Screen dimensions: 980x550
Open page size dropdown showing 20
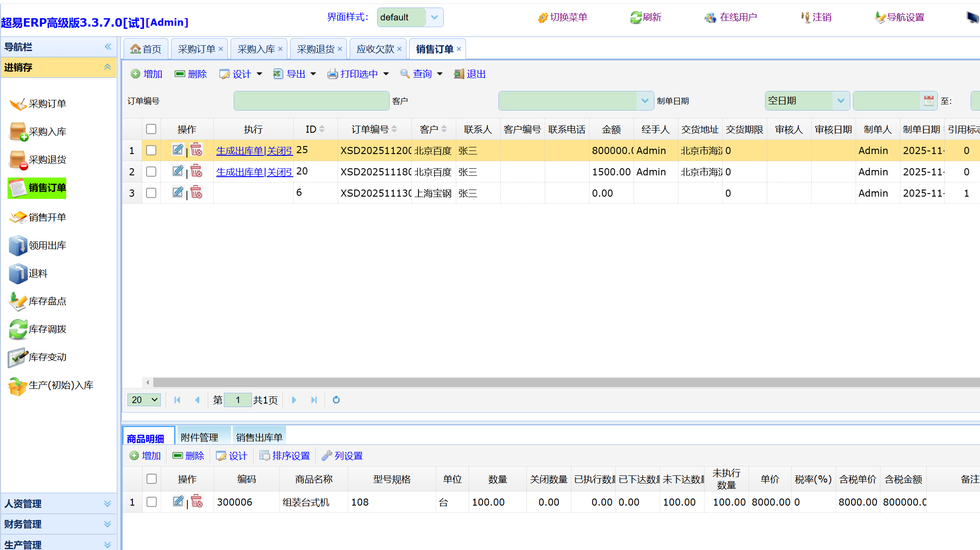(x=144, y=400)
